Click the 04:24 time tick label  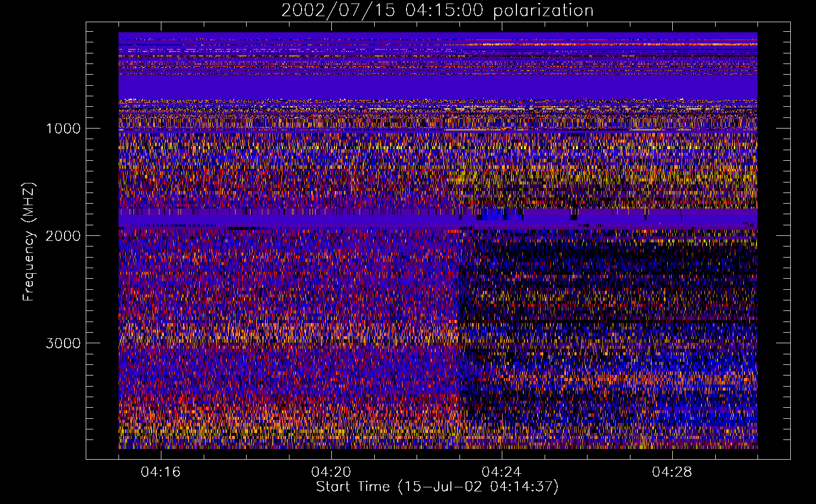501,472
